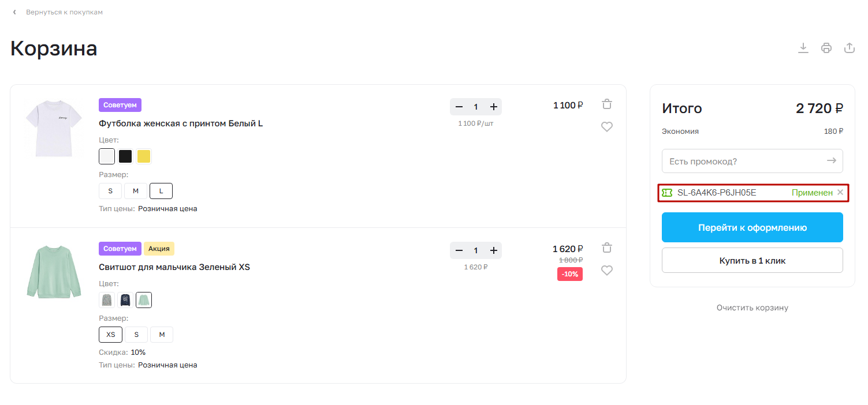Delete the boy's sweatshirt from cart
The width and height of the screenshot is (868, 405).
coord(606,248)
